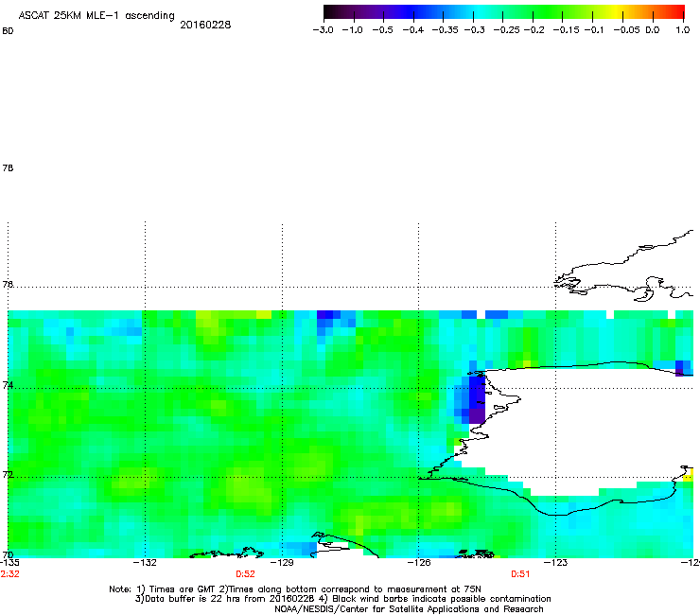Click the '-3.0' color scale label

coord(323,30)
